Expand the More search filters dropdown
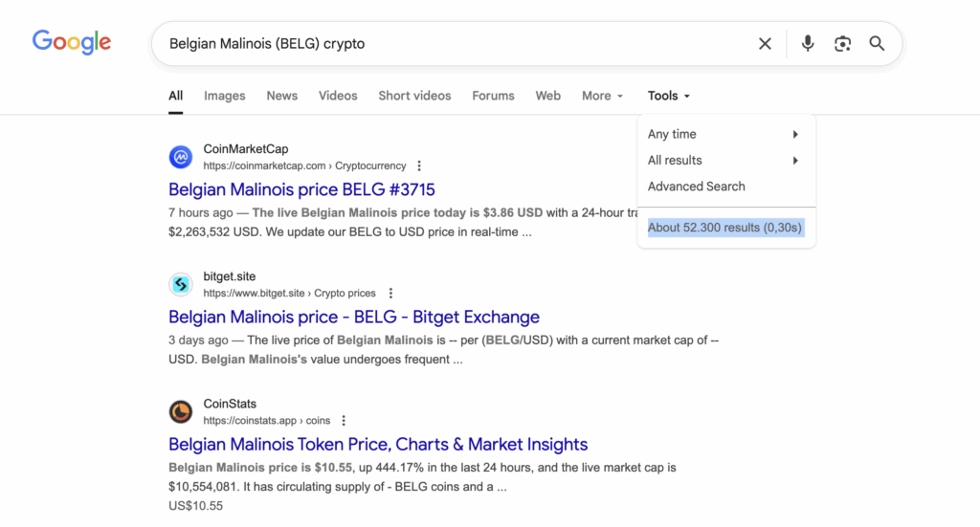The width and height of the screenshot is (980, 527). [x=602, y=96]
